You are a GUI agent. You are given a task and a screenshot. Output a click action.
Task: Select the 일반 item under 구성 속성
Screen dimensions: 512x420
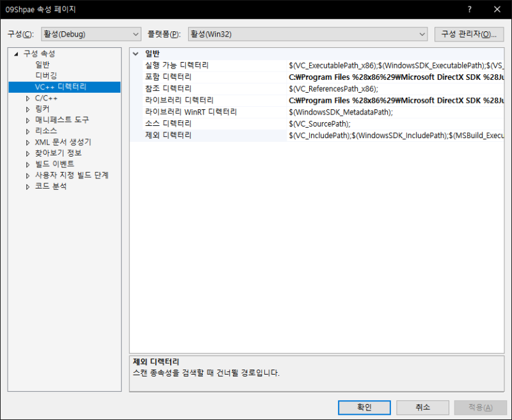42,64
